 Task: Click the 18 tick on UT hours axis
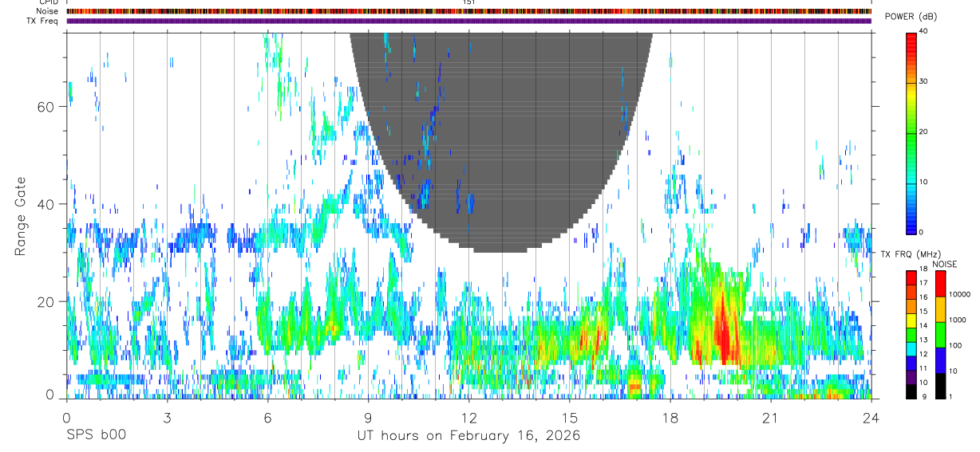(x=670, y=417)
